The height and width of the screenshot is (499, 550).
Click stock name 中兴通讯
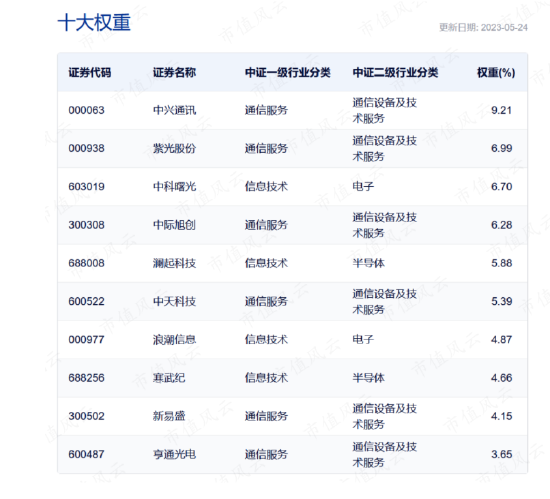tap(174, 110)
